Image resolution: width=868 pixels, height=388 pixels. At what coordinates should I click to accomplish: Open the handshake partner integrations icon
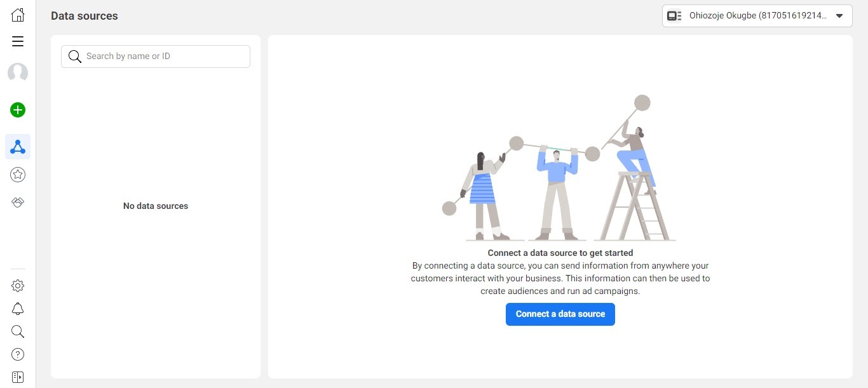point(18,203)
